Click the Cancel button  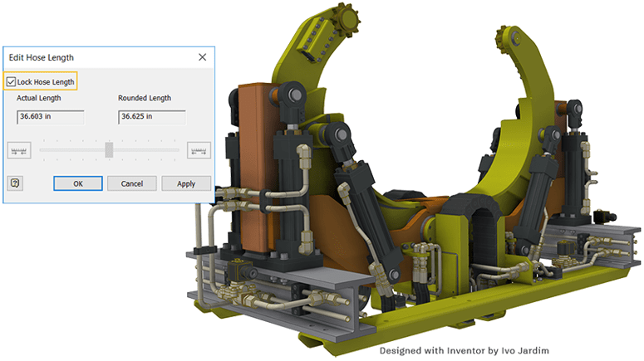click(x=132, y=183)
